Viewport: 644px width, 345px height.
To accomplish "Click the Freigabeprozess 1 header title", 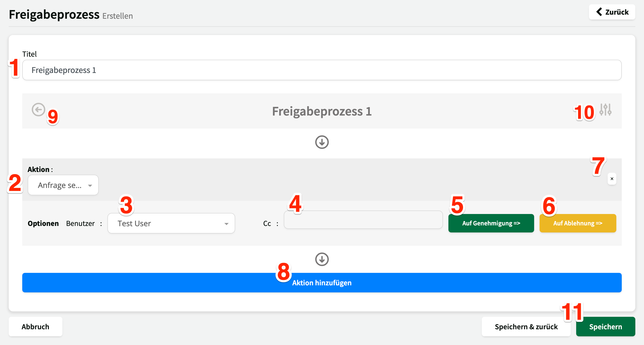I will click(322, 111).
